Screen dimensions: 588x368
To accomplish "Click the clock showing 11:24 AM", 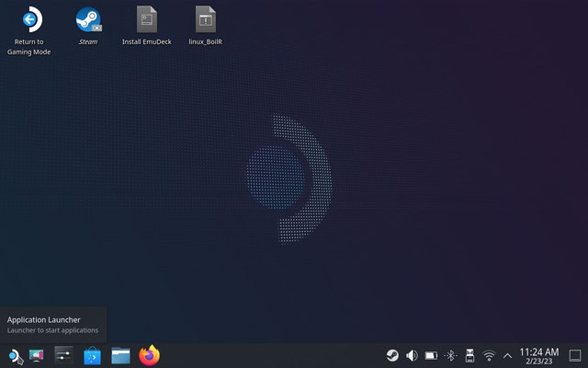I will [538, 355].
